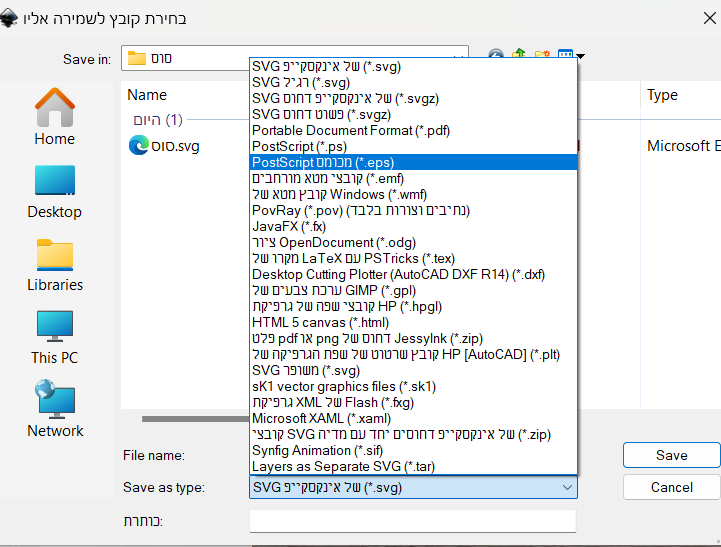Image resolution: width=721 pixels, height=547 pixels.
Task: Select highlighted Encapsulated PostScript (*.eps) entry
Action: pyautogui.click(x=413, y=162)
